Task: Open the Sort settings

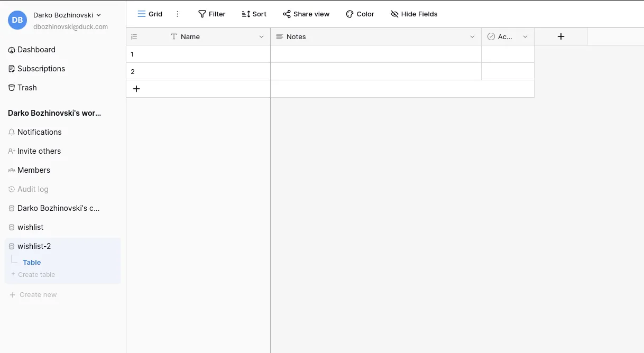Action: (254, 14)
